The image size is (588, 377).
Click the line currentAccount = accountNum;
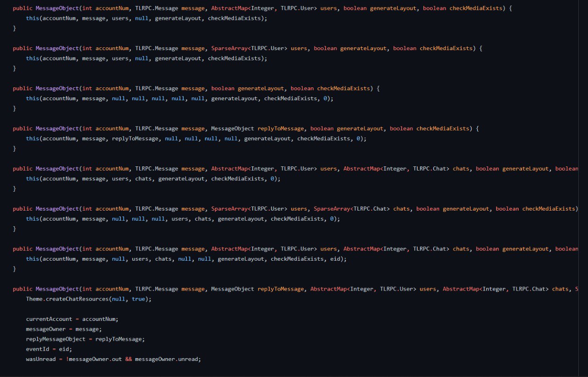(x=72, y=319)
